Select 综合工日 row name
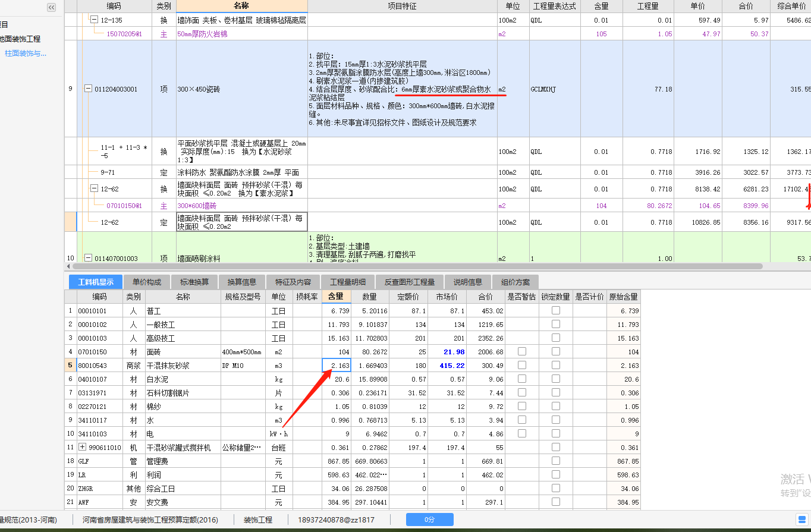The width and height of the screenshot is (811, 532). 183,488
